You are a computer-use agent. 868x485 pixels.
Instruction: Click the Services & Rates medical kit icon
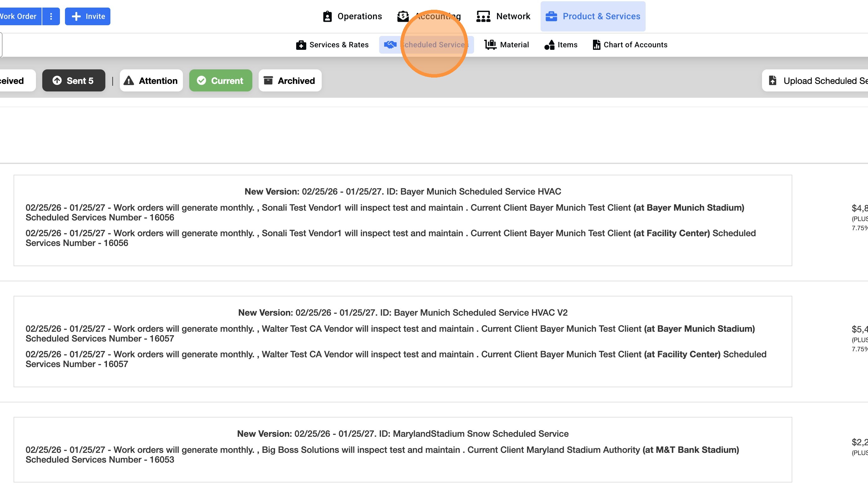pyautogui.click(x=301, y=45)
